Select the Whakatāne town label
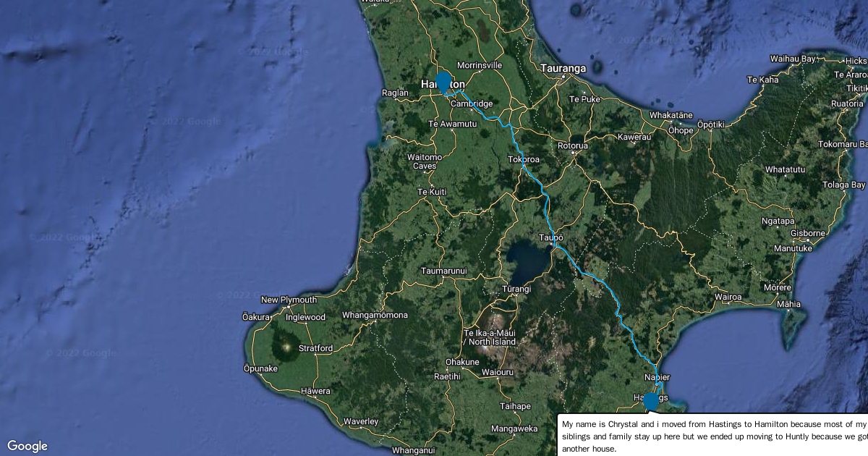This screenshot has width=868, height=456. coord(671,115)
